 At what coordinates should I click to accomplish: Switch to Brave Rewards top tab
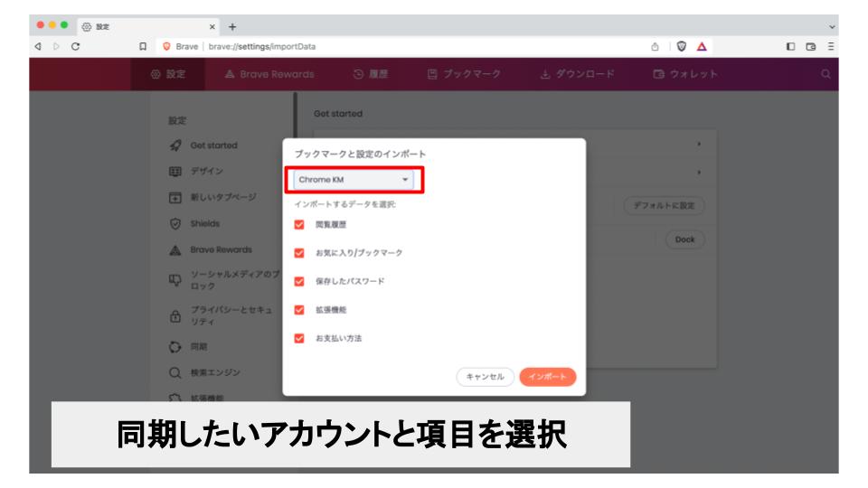(x=269, y=74)
